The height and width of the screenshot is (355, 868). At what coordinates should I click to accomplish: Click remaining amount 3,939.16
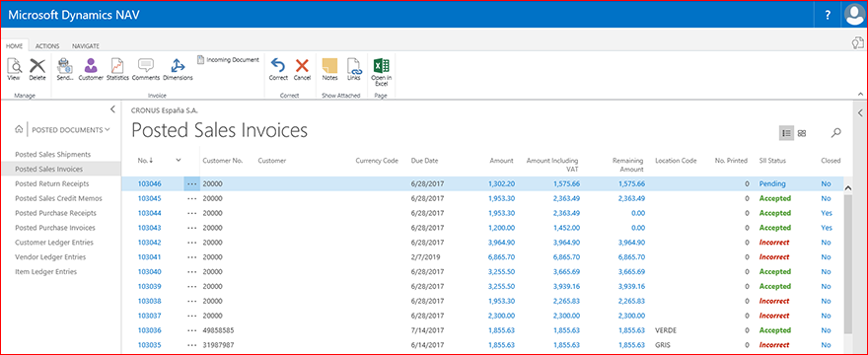tap(630, 286)
